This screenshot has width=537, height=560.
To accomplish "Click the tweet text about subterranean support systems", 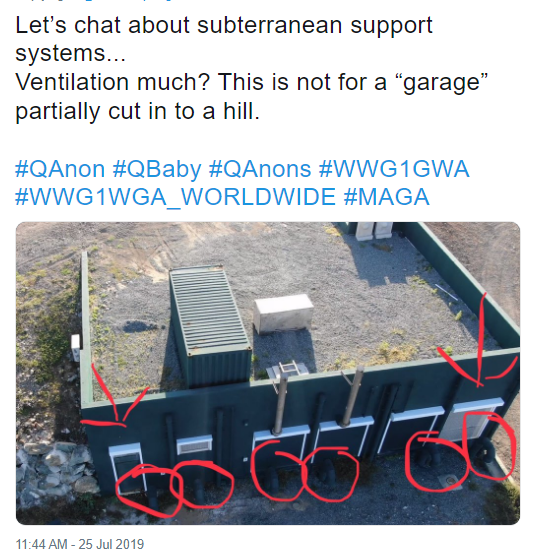I will pyautogui.click(x=224, y=39).
